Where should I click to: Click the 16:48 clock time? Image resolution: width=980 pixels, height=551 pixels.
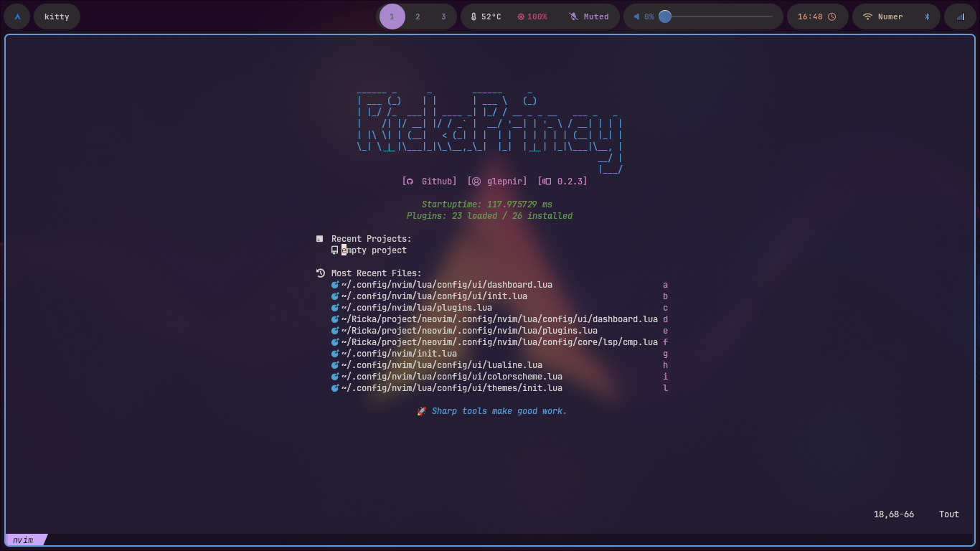point(810,17)
